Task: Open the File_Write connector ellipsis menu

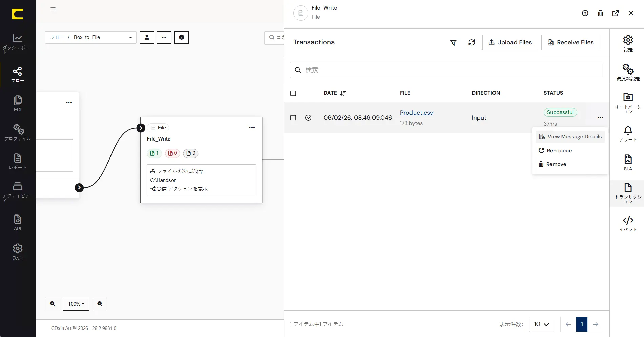Action: [252, 127]
